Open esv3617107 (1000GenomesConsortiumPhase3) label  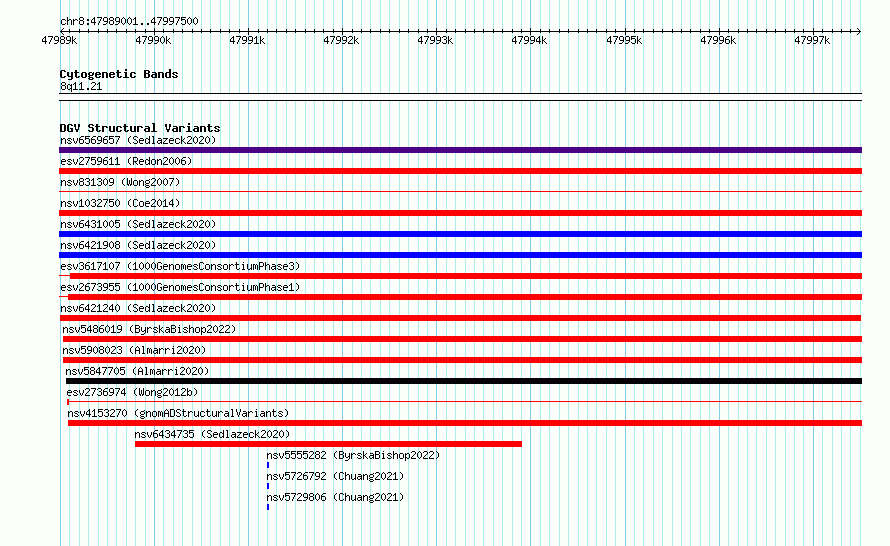180,266
